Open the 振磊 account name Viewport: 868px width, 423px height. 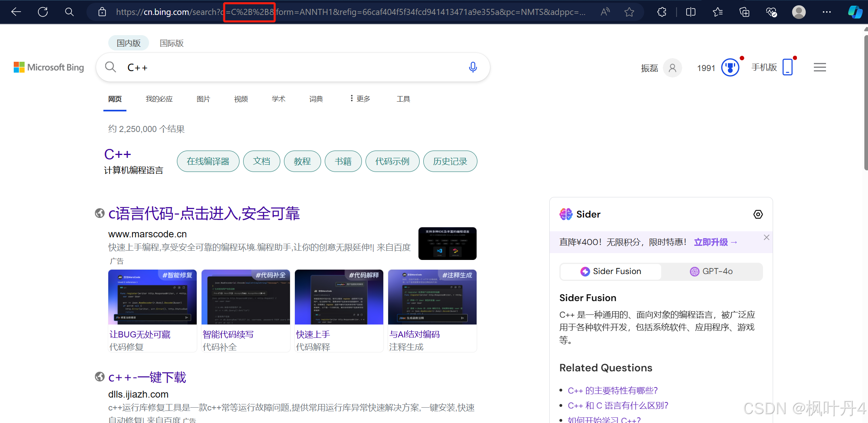pos(649,68)
